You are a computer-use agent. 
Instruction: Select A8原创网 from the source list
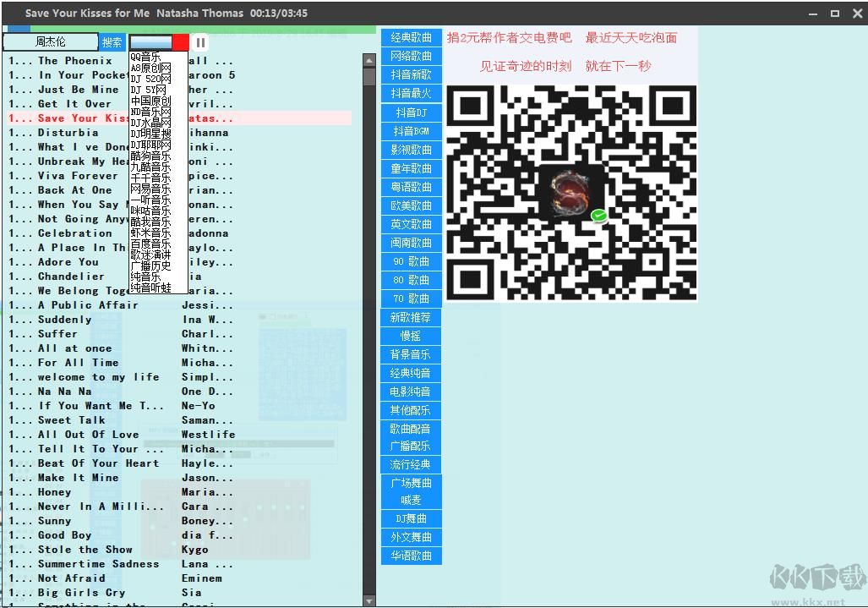(x=158, y=68)
